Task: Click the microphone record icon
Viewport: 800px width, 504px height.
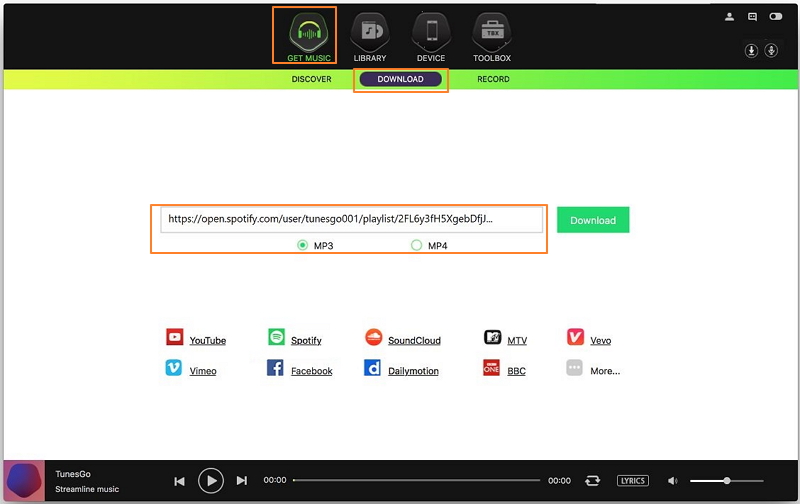Action: (771, 50)
